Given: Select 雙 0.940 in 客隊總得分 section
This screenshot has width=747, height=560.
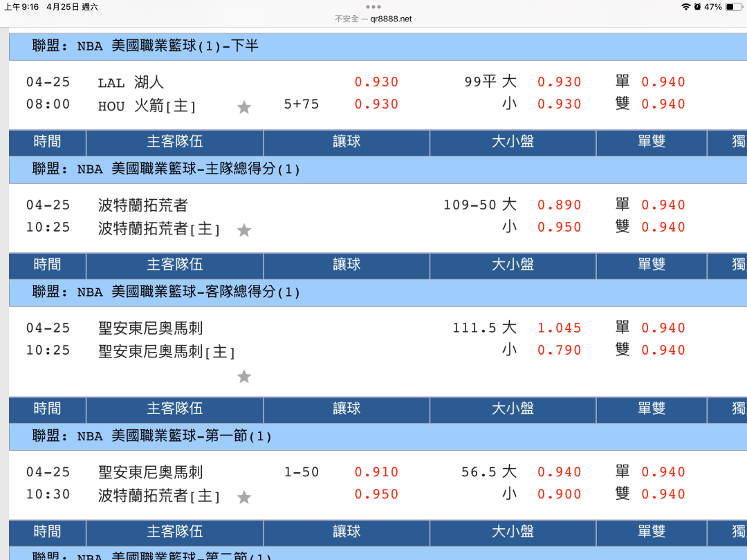Looking at the screenshot, I should point(663,351).
